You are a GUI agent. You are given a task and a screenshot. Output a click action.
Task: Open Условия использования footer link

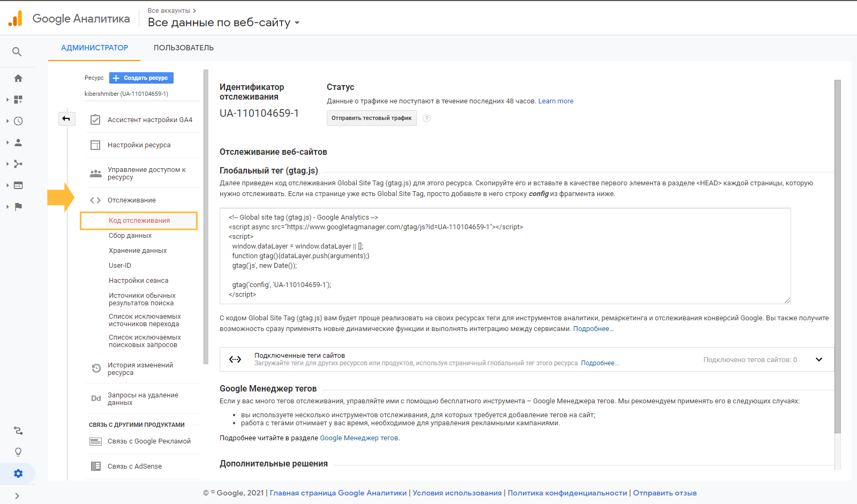(457, 493)
